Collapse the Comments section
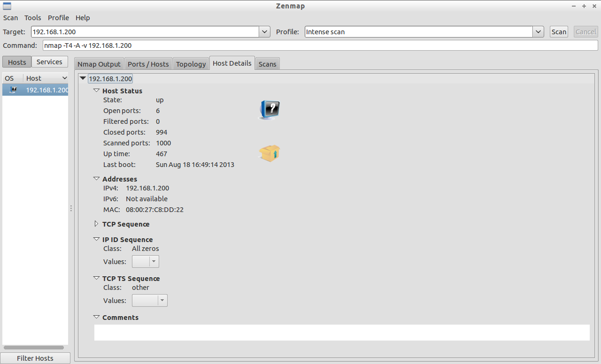601x364 pixels. (x=96, y=317)
